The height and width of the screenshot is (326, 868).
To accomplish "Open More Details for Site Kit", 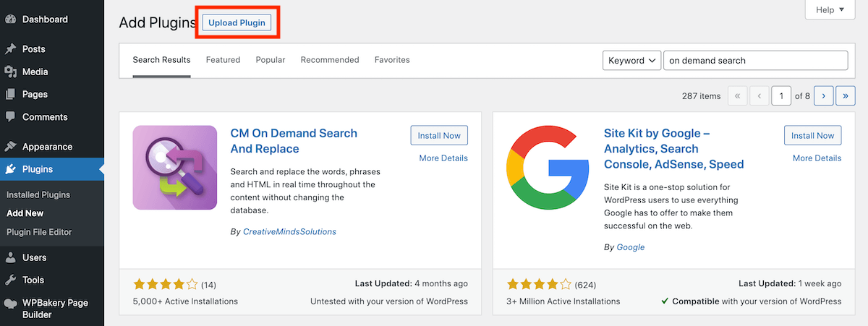I will [x=817, y=158].
